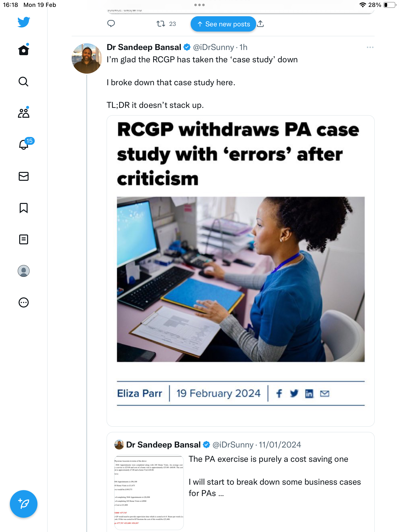Open profile avatar icon in sidebar
Screen dimensions: 399x532
tap(24, 271)
